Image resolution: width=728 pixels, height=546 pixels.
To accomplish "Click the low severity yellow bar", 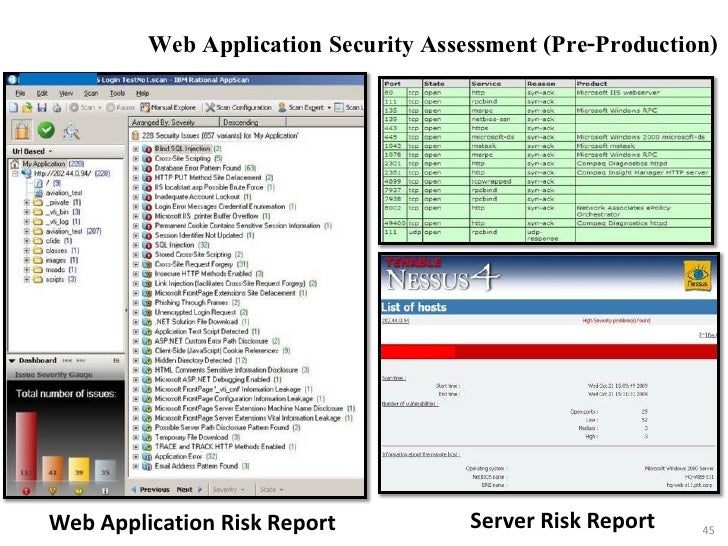I will click(x=79, y=470).
